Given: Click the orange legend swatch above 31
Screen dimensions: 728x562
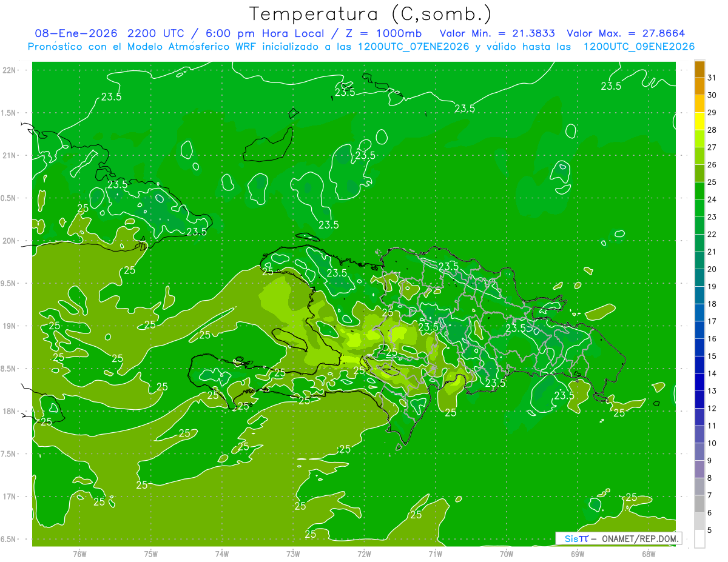Looking at the screenshot, I should 699,69.
